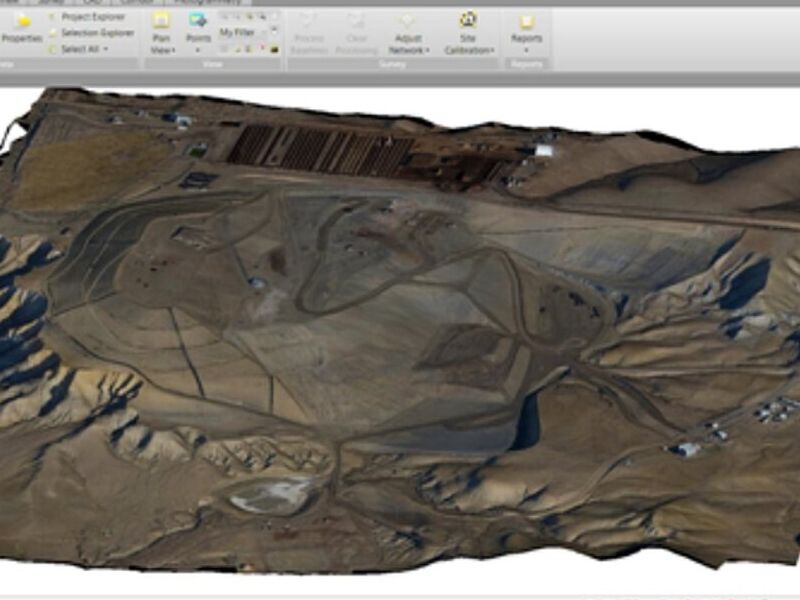Launch the Site Calibration tool

[x=468, y=21]
